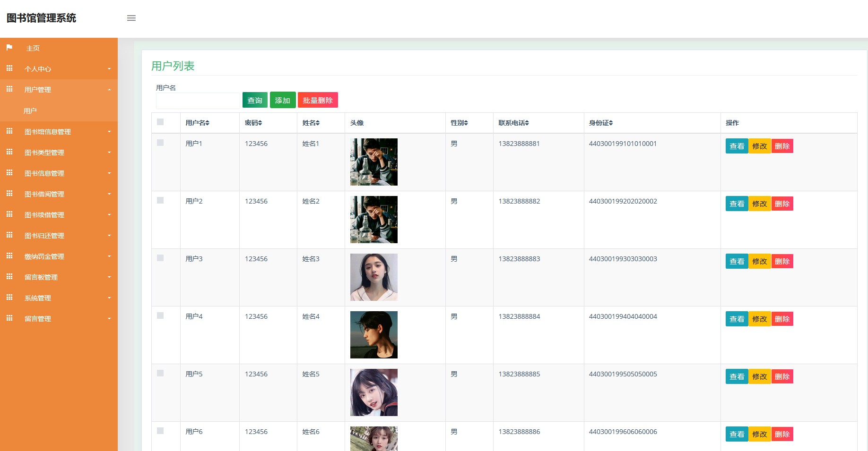Collapse the 用户管理 menu arrow
The height and width of the screenshot is (451, 868).
pyautogui.click(x=109, y=90)
